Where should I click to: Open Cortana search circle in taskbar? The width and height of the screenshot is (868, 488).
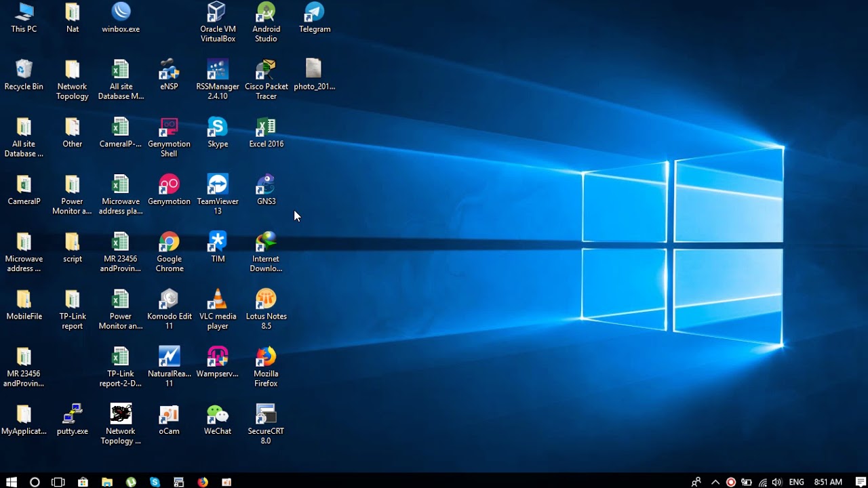35,482
